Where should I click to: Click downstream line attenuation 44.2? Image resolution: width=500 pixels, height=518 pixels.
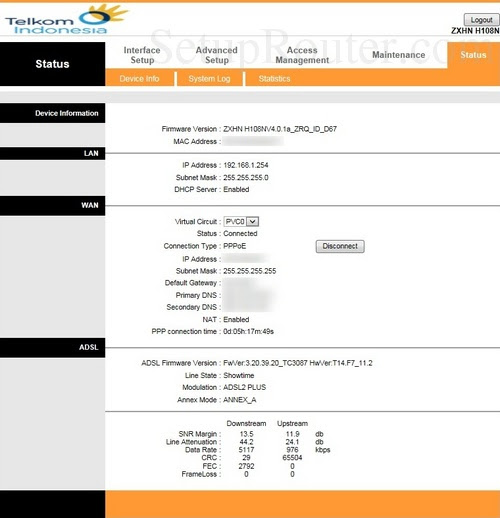click(246, 442)
